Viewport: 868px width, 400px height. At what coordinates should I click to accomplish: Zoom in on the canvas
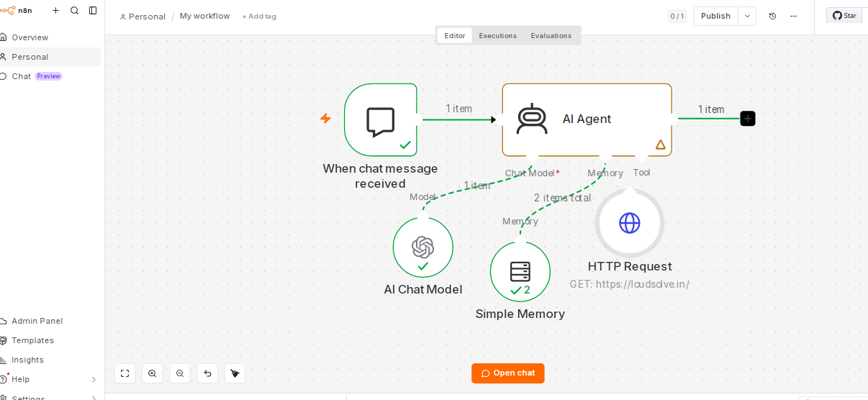153,373
